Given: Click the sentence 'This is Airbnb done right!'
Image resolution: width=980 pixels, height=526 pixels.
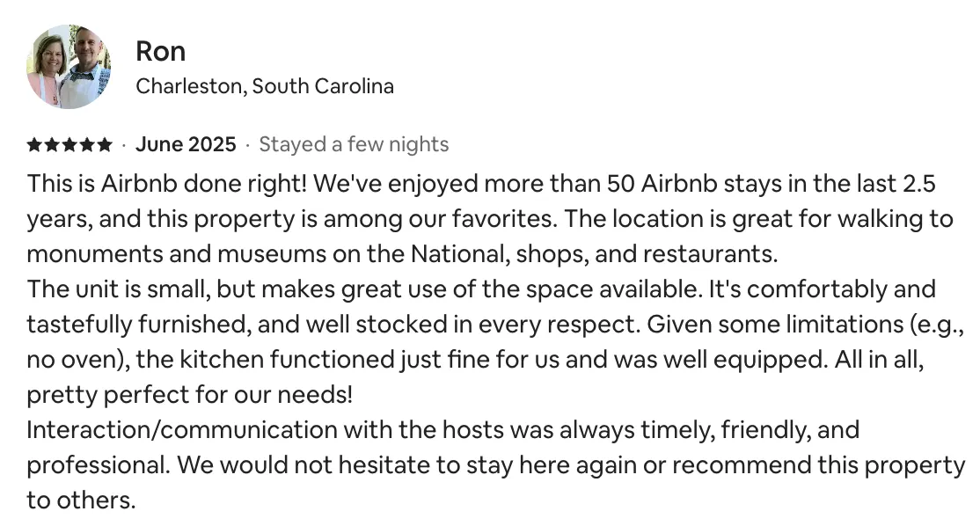Looking at the screenshot, I should [167, 184].
